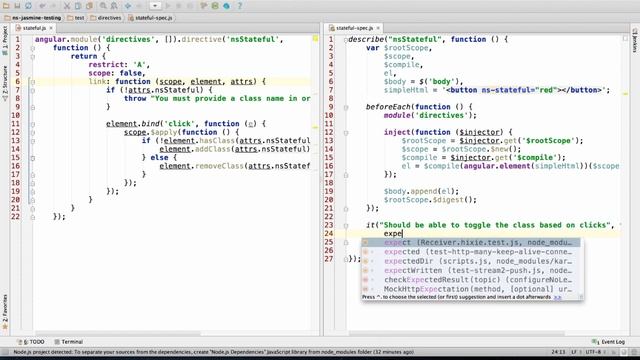640x360 pixels.
Task: Select the 'MockHttpExpectation' autocomplete suggestion
Action: pos(471,289)
